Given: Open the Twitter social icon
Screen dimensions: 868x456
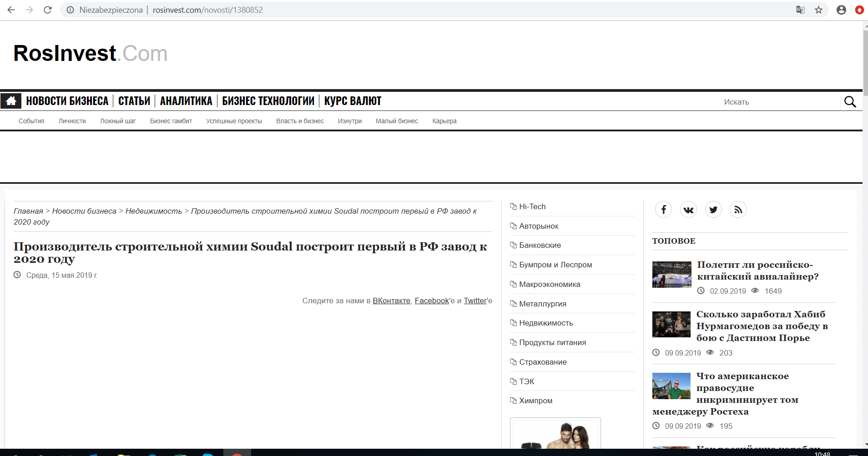Looking at the screenshot, I should [x=713, y=210].
